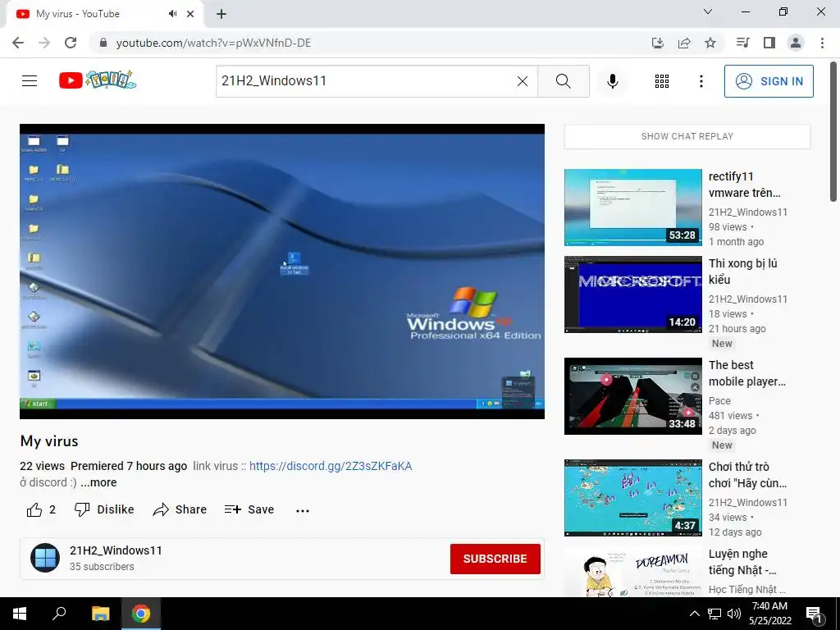The width and height of the screenshot is (840, 630).
Task: Clear the search box with the X icon
Action: (523, 81)
